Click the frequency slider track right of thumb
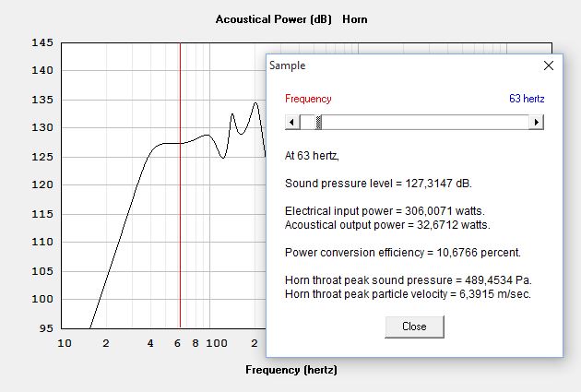 (x=425, y=122)
